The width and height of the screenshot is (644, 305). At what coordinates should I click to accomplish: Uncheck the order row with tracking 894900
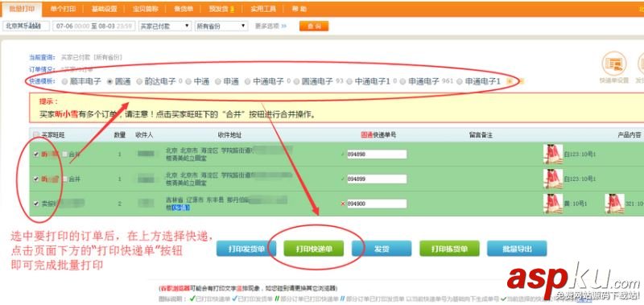(36, 203)
